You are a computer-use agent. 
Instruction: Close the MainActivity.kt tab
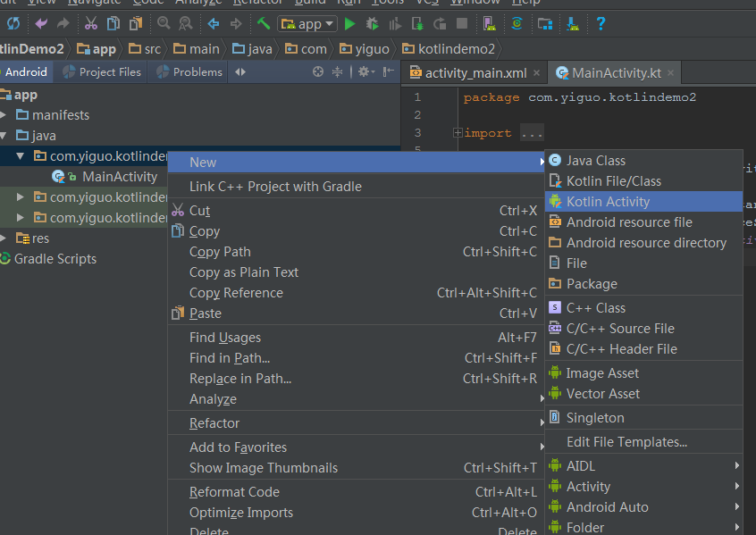click(x=671, y=73)
